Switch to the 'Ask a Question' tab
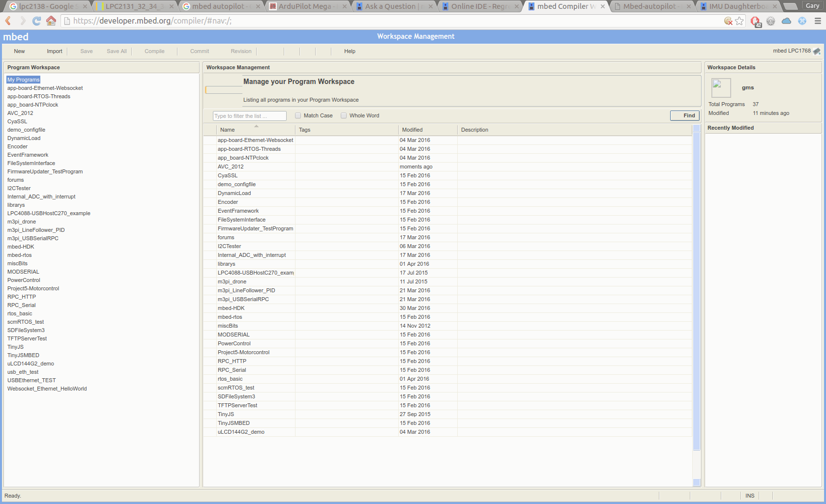Viewport: 826px width, 504px height. tap(393, 6)
